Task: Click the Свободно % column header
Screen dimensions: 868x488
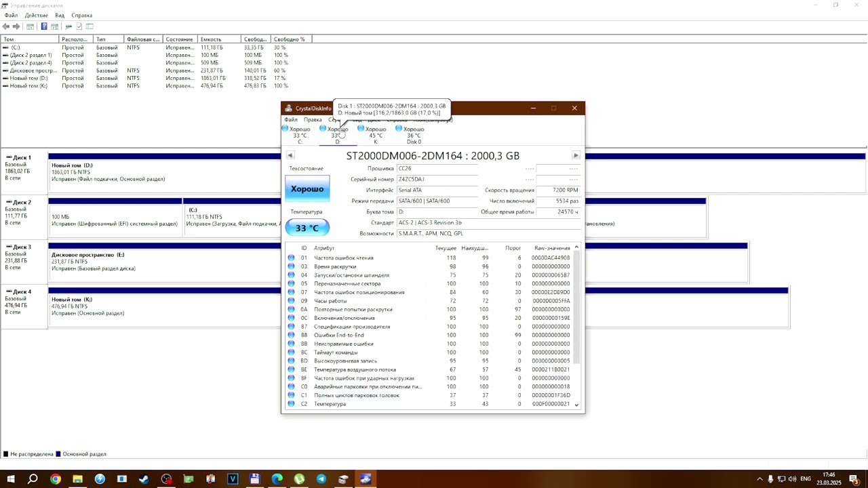Action: coord(291,39)
